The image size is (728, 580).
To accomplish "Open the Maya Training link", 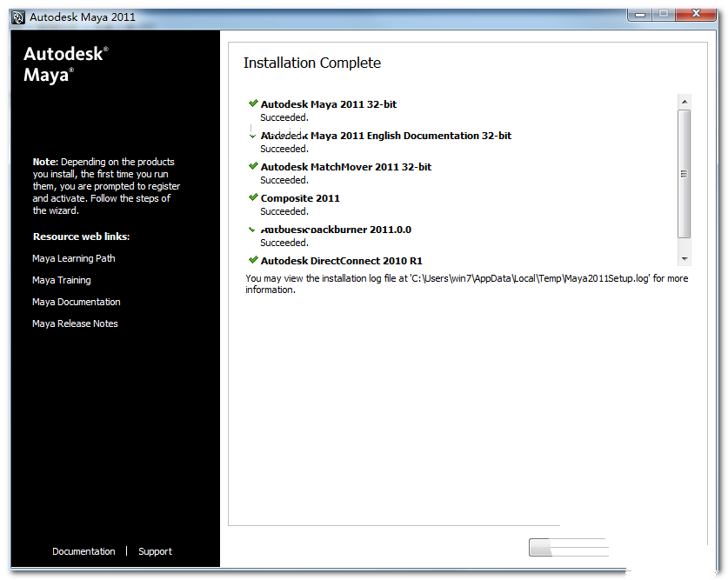I will (x=61, y=280).
